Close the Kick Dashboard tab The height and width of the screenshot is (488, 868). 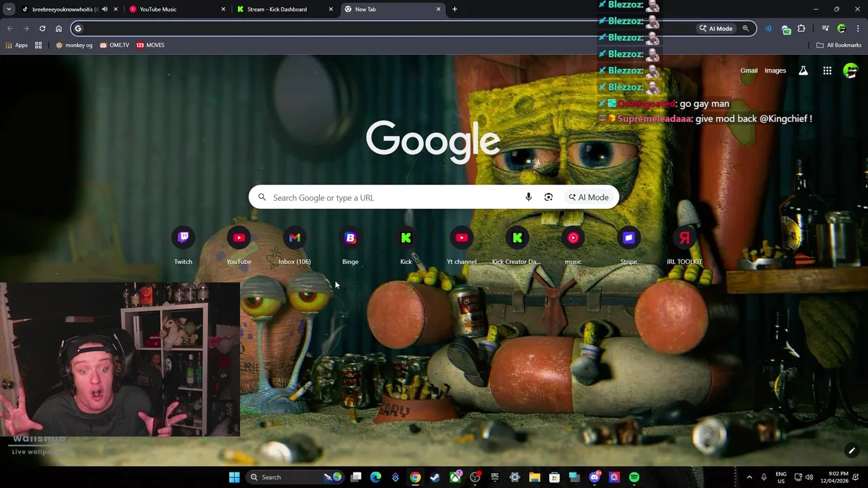[x=331, y=9]
